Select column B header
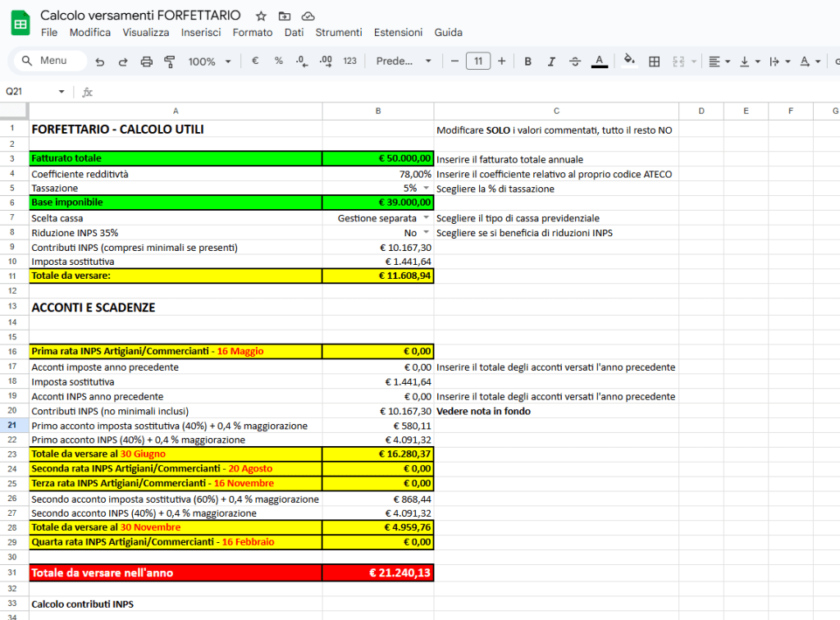 pyautogui.click(x=378, y=111)
